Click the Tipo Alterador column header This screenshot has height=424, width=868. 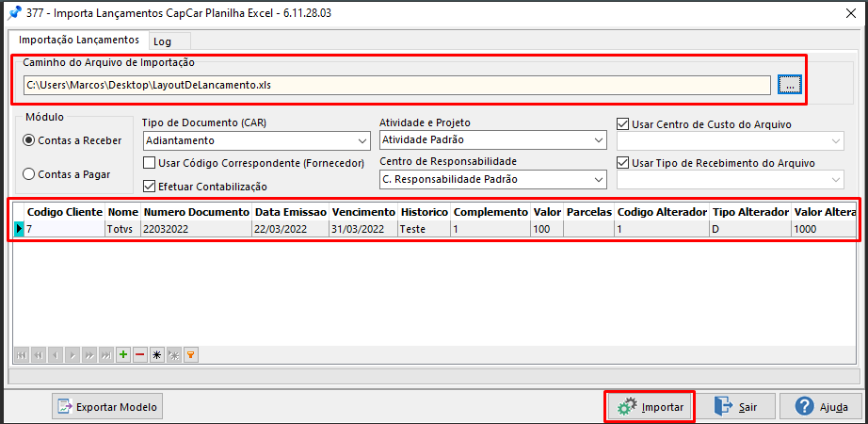pos(750,212)
